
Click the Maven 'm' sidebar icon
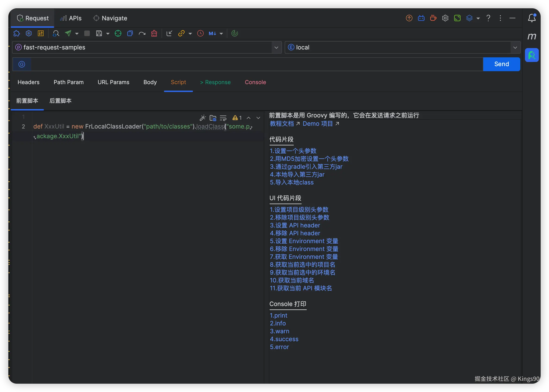point(532,36)
